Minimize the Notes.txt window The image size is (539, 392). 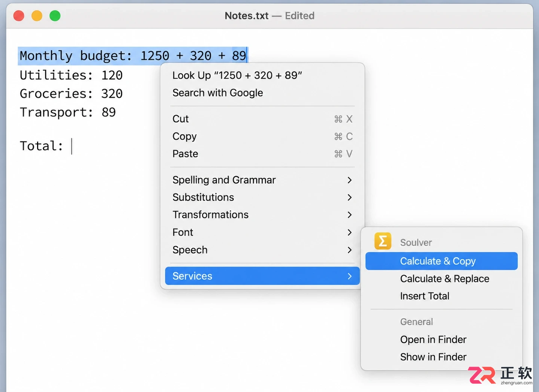(37, 16)
